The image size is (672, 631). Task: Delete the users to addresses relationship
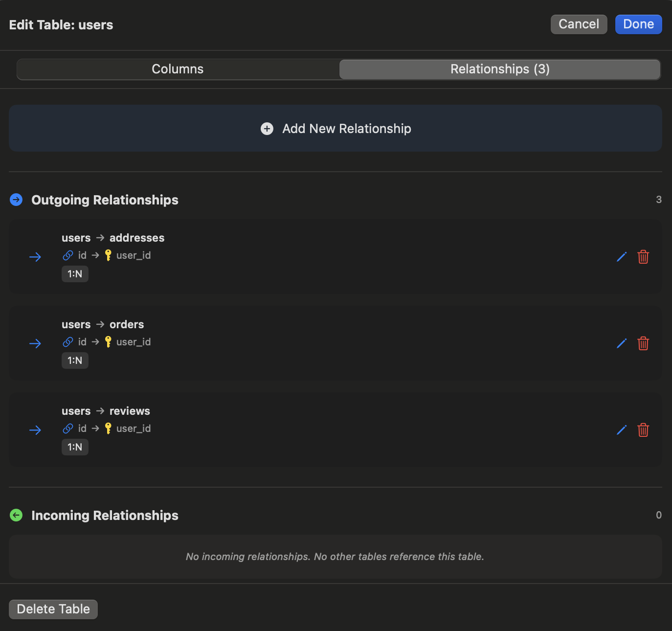[x=643, y=257]
